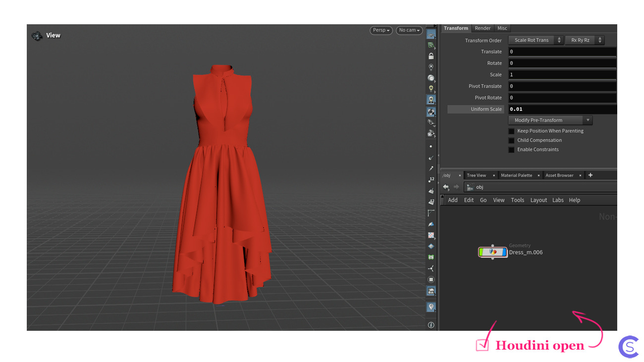Toggle the reference plane display icon
Viewport: 644px width, 362px height.
coord(431,34)
